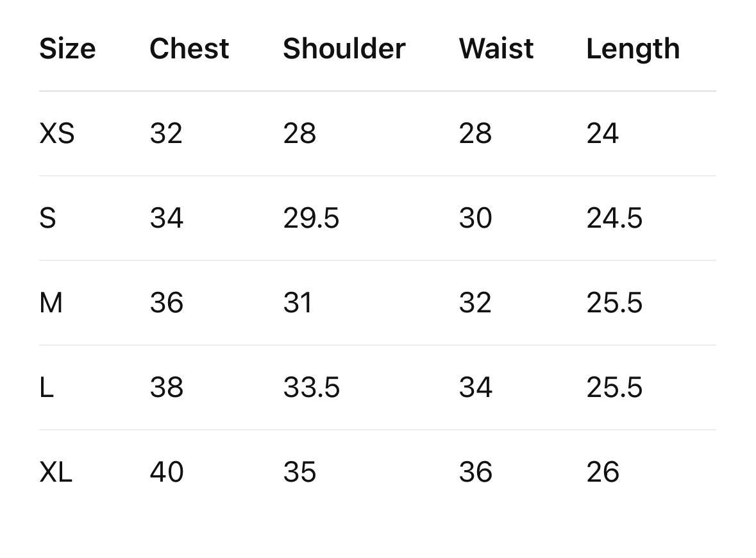Click shoulder value 29.5 for size S
Viewport: 756px width, 558px height.
pos(311,218)
